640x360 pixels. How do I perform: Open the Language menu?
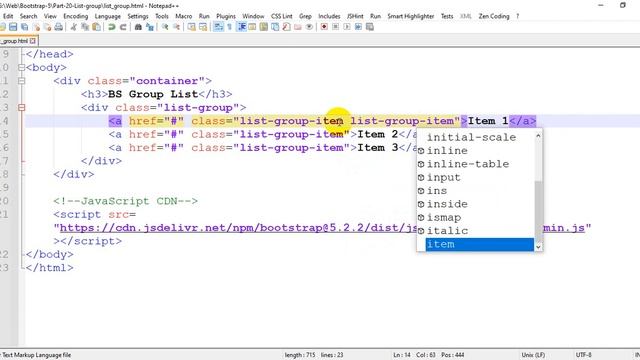pos(108,16)
